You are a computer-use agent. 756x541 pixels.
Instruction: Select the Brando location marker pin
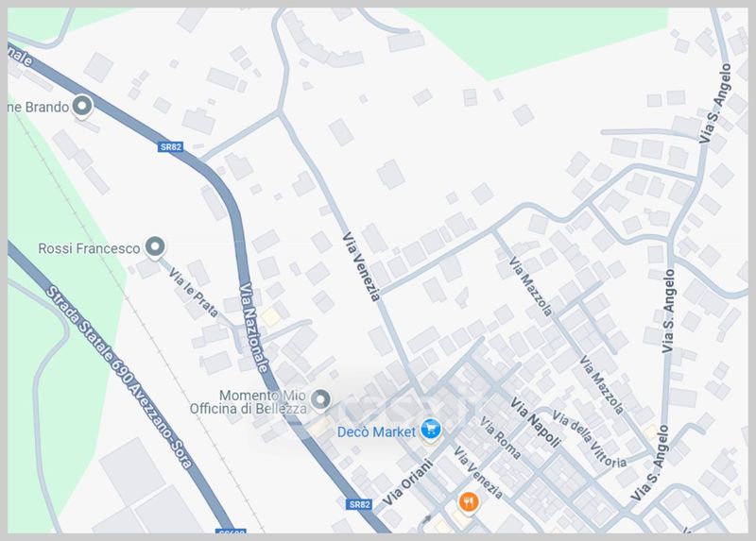82,106
